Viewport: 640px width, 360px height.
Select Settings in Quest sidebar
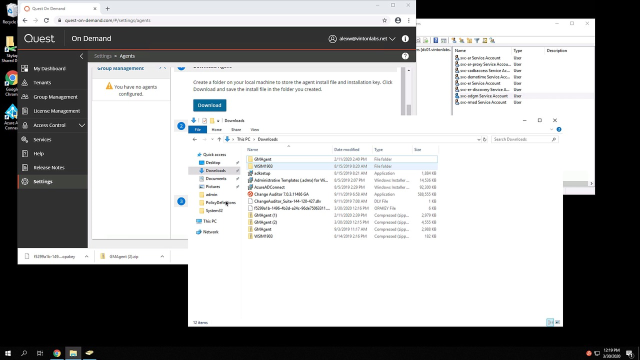pyautogui.click(x=43, y=182)
